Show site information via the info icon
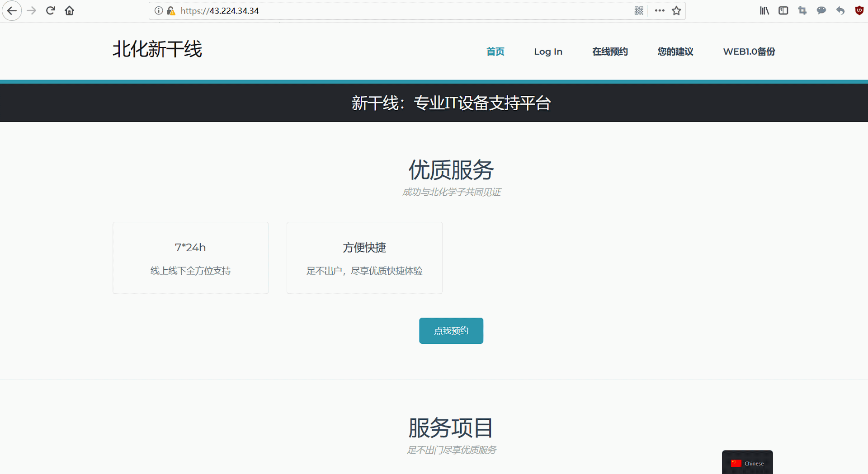868x474 pixels. 159,11
